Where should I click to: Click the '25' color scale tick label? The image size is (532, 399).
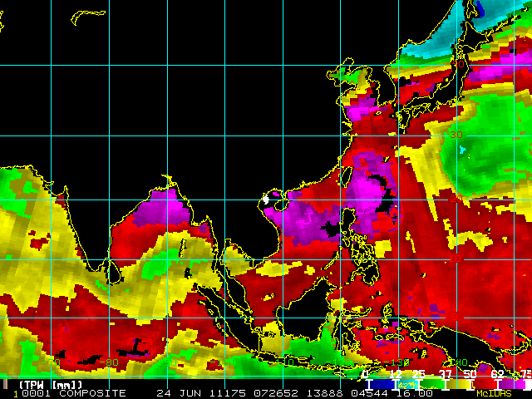tap(418, 374)
